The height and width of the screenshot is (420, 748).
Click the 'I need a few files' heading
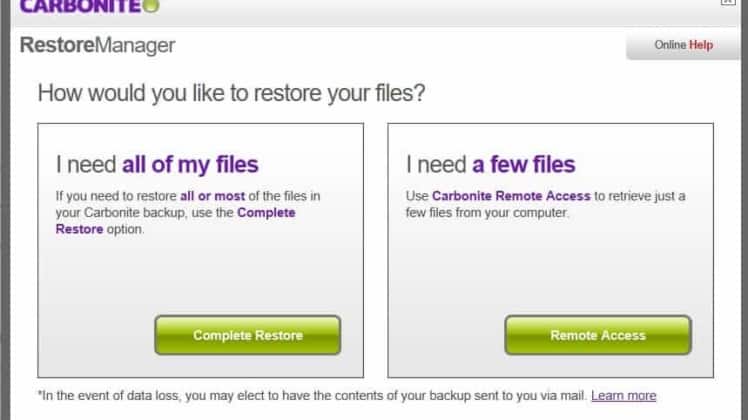(x=490, y=165)
